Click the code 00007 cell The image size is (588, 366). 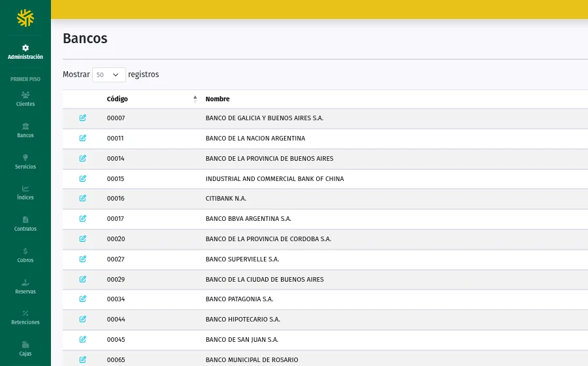click(x=116, y=118)
